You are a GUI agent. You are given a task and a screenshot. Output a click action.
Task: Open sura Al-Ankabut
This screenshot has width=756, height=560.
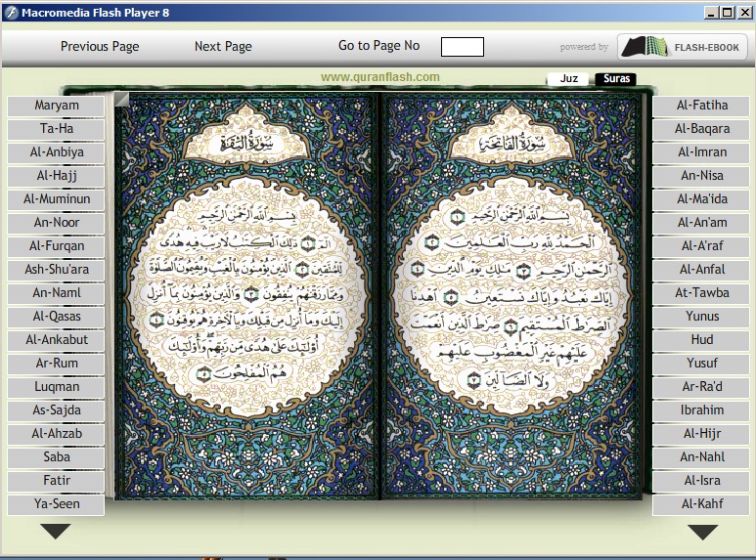pos(56,340)
